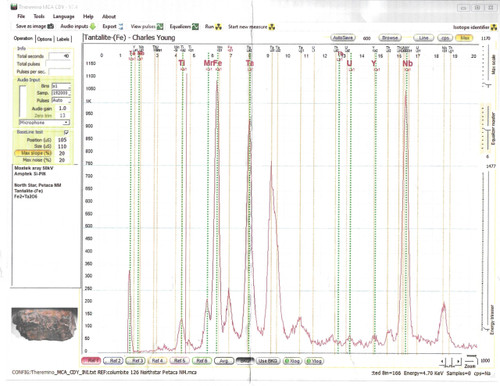Open the Pulses Auto dropdown
The width and height of the screenshot is (500, 386).
tap(61, 100)
